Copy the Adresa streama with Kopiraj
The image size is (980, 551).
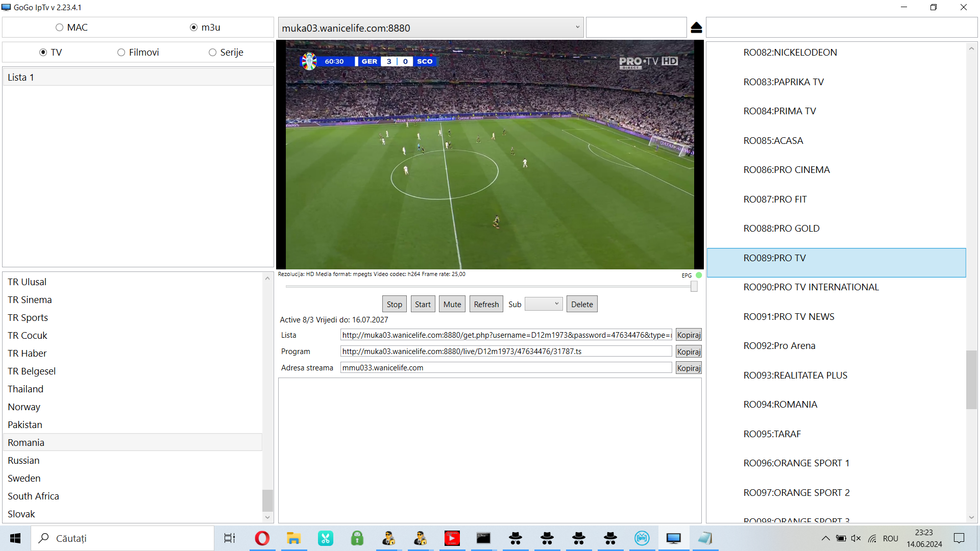tap(689, 368)
